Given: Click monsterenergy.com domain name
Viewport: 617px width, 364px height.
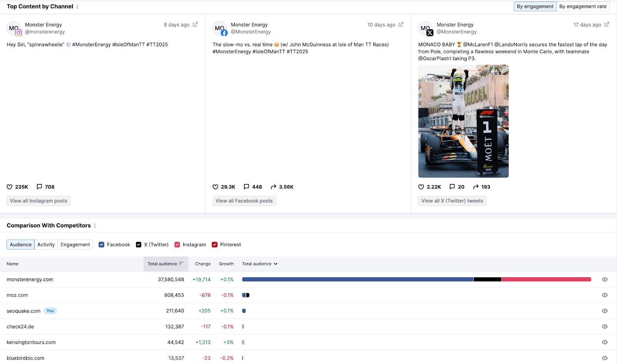Looking at the screenshot, I should click(30, 280).
